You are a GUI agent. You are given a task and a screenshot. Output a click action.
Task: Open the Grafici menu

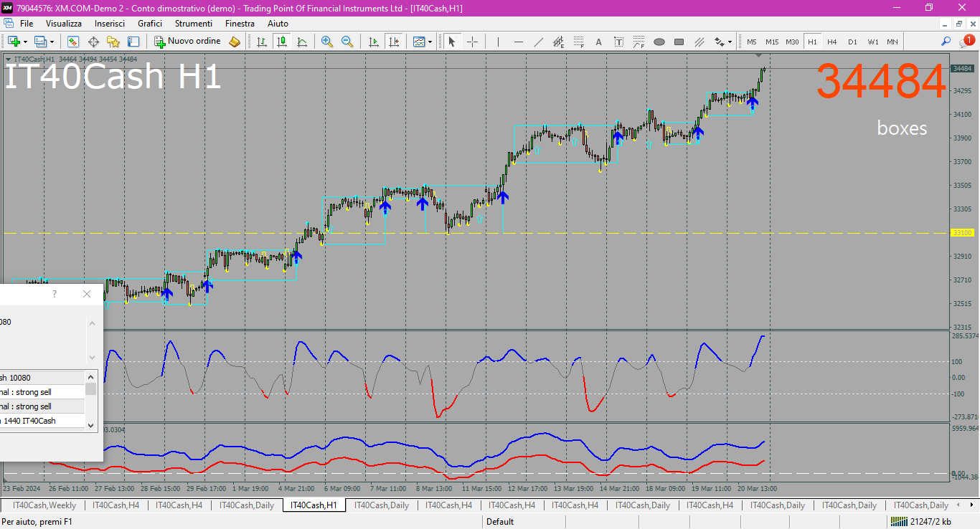(x=150, y=24)
